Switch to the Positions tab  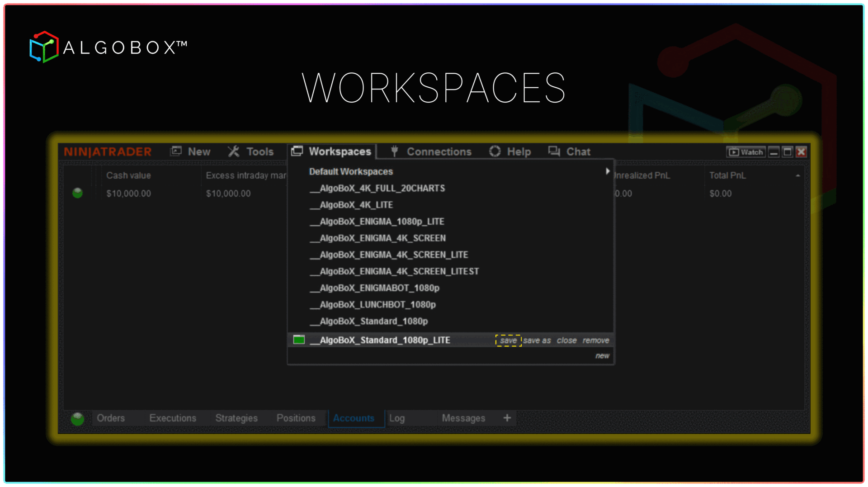click(296, 418)
